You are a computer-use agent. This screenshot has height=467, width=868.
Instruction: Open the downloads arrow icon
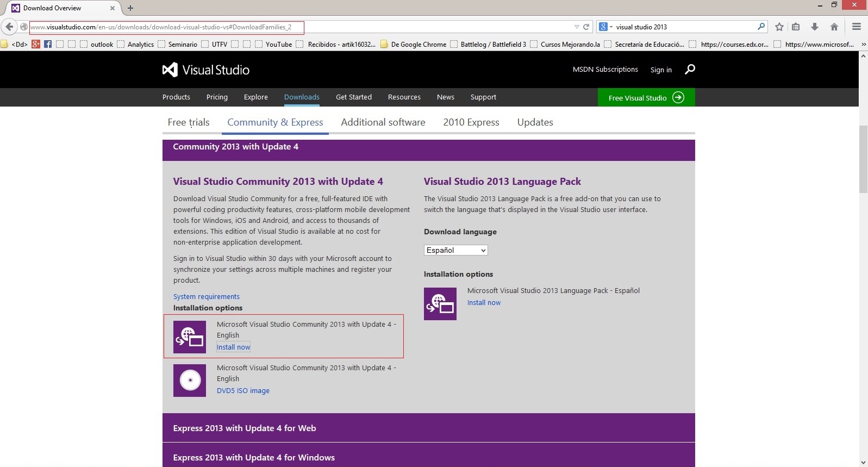815,27
